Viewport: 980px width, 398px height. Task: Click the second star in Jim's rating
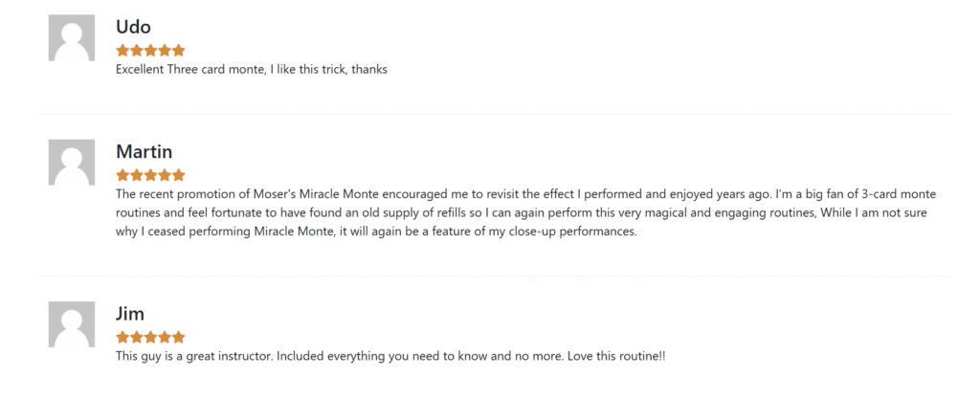[137, 338]
